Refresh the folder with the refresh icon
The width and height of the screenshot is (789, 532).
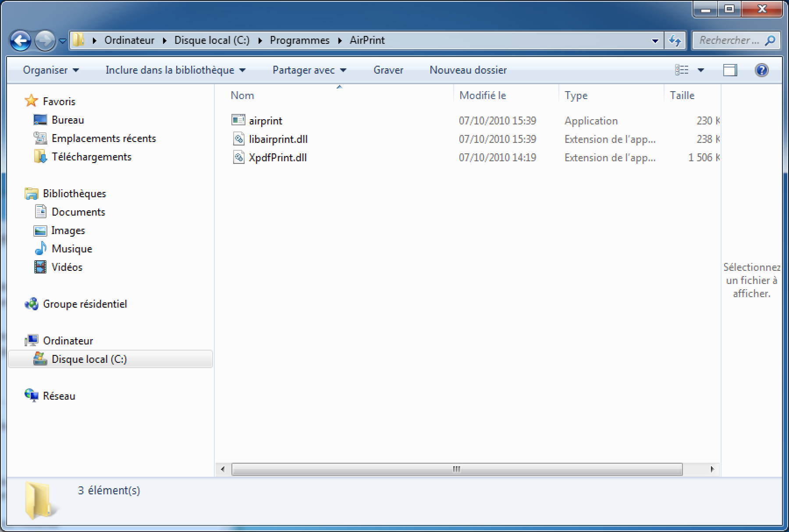[x=675, y=41]
